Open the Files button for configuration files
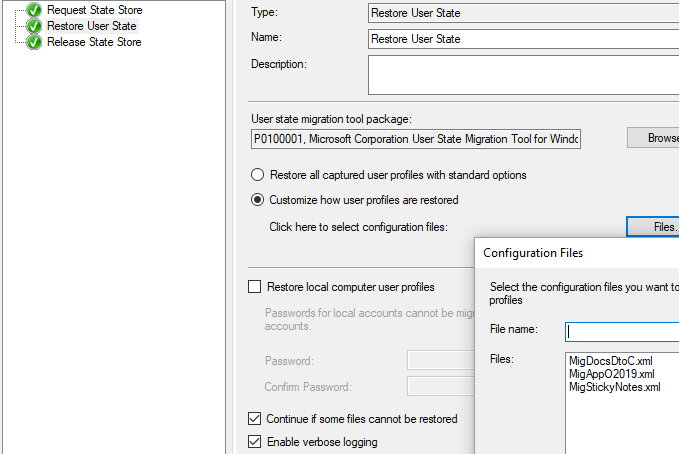Screen dimensions: 679x454 [654, 227]
